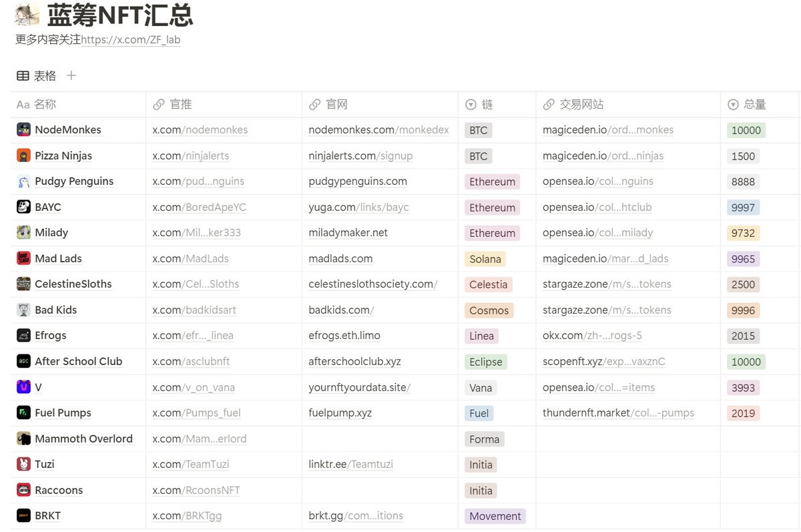Click the After School Club icon
This screenshot has height=532, width=801.
click(x=23, y=361)
